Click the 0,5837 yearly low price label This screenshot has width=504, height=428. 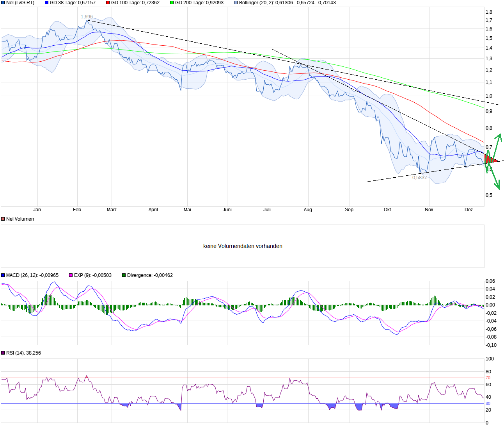click(x=420, y=178)
